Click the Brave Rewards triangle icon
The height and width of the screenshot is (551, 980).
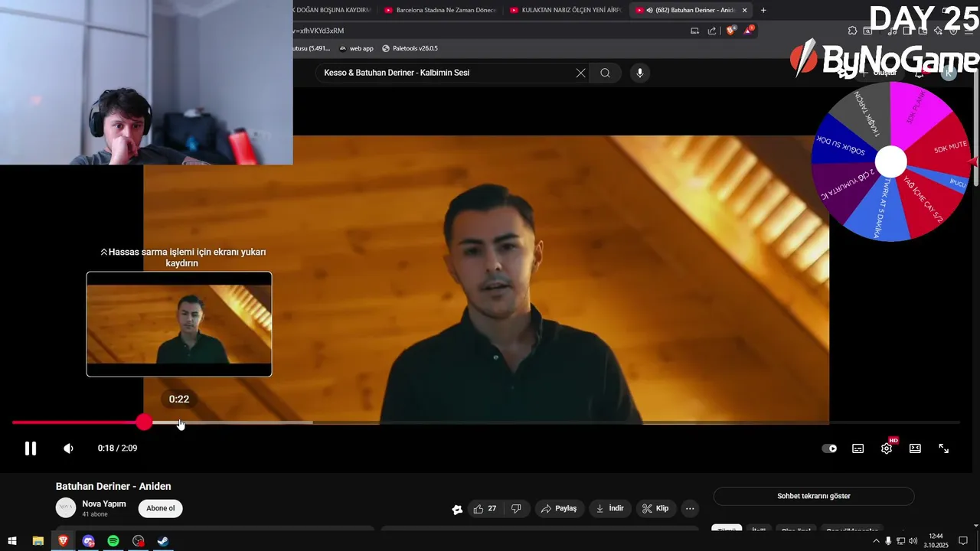point(749,31)
